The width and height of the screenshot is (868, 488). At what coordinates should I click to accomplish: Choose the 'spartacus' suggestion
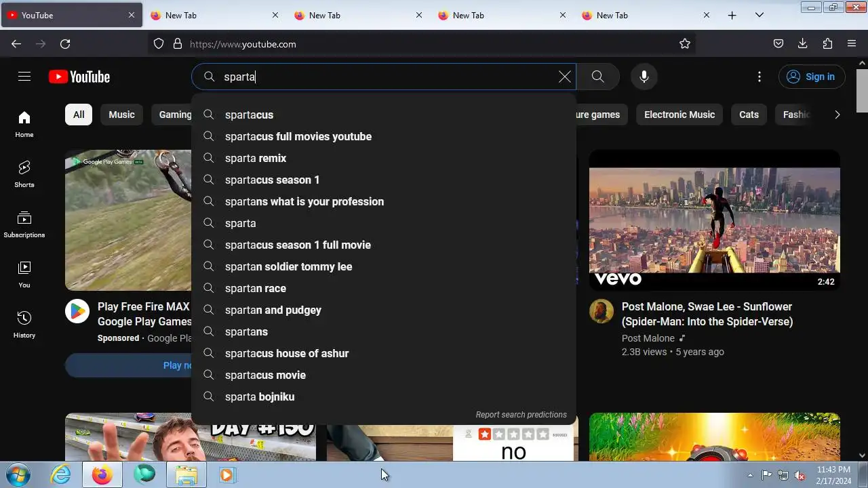(x=384, y=115)
